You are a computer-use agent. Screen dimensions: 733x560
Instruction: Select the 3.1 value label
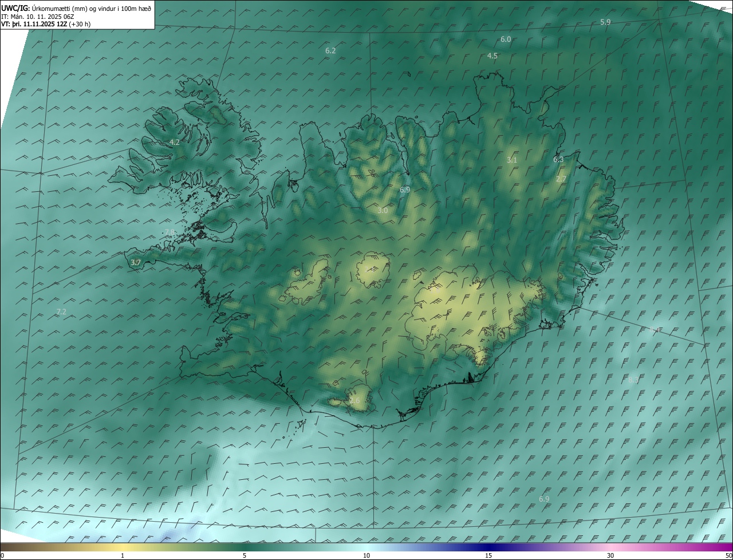tap(512, 160)
